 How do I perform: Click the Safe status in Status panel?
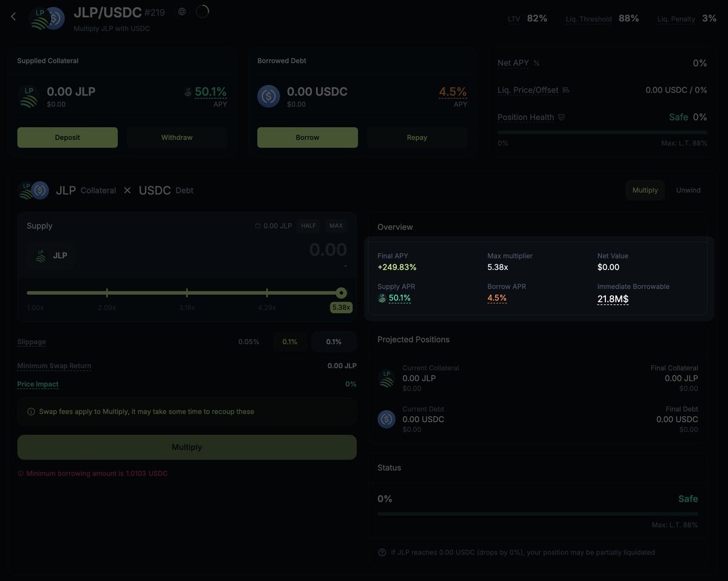pyautogui.click(x=688, y=499)
